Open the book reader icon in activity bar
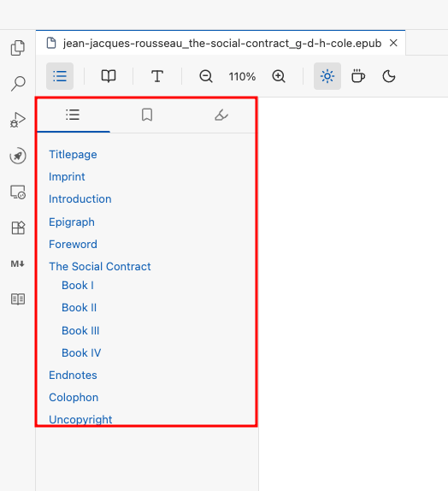The width and height of the screenshot is (448, 491). tap(18, 299)
